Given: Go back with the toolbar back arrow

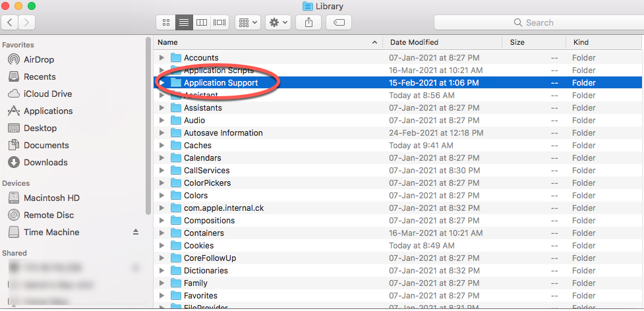Looking at the screenshot, I should click(x=10, y=22).
